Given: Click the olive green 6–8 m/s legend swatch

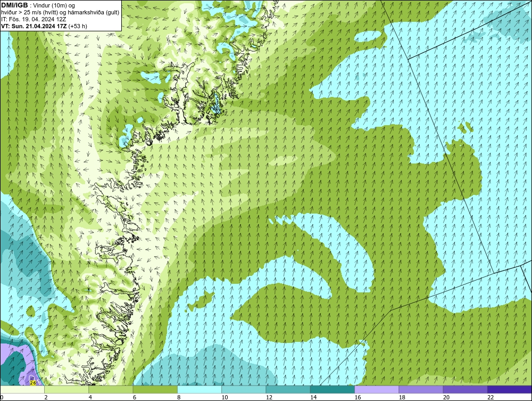Looking at the screenshot, I should [155, 389].
